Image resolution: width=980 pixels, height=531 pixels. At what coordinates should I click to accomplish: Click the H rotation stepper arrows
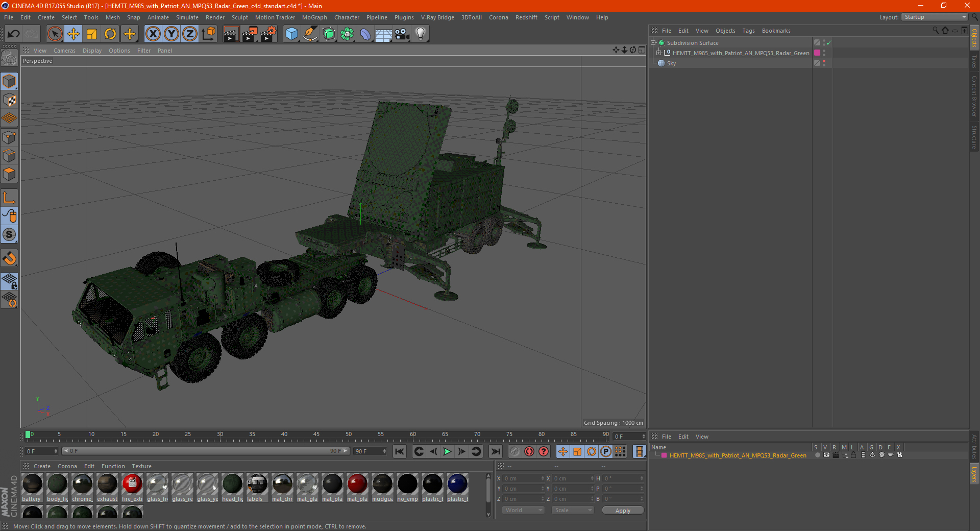pos(642,478)
